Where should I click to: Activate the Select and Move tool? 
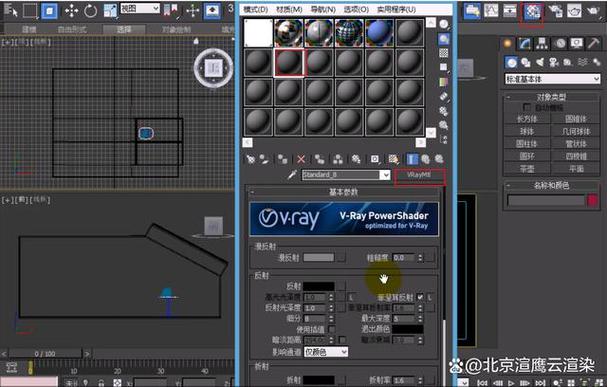click(71, 10)
